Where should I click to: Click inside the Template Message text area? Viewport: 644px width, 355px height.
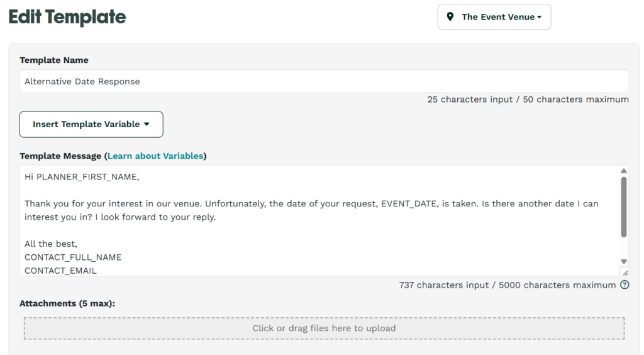[x=320, y=221]
